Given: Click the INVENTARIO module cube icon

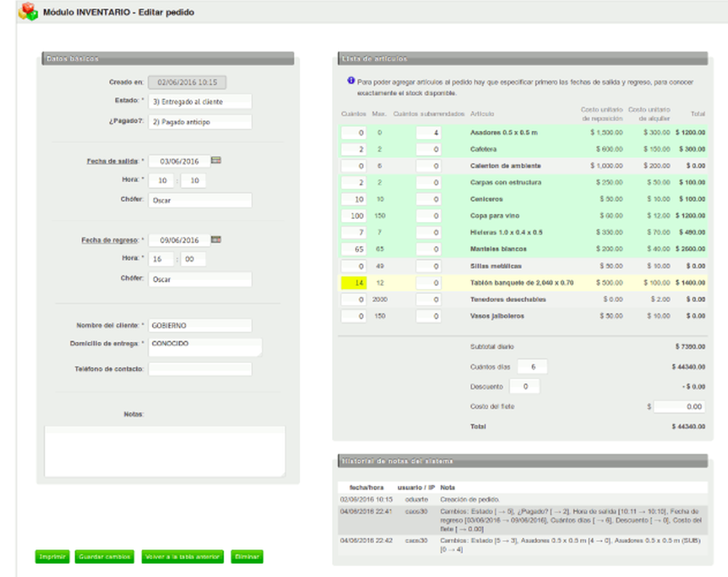Looking at the screenshot, I should tap(27, 12).
